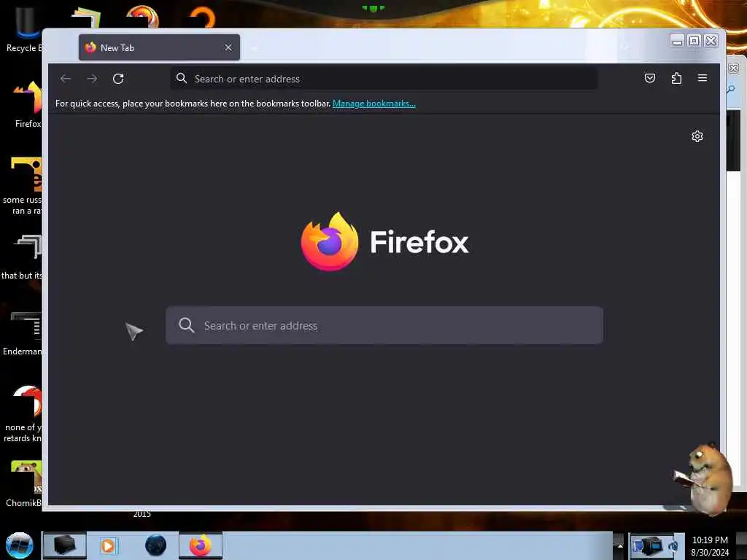747x560 pixels.
Task: Open the media player taskbar icon
Action: (x=109, y=545)
